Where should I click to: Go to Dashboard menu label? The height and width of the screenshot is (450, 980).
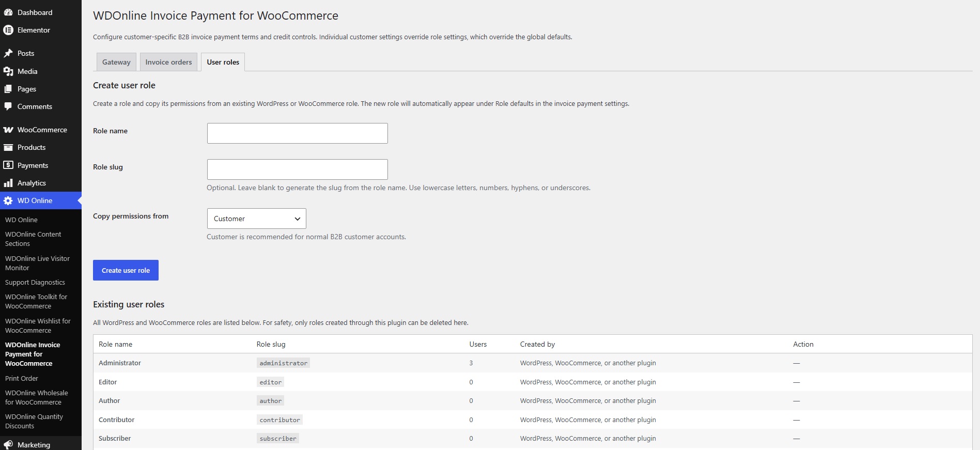(x=35, y=12)
